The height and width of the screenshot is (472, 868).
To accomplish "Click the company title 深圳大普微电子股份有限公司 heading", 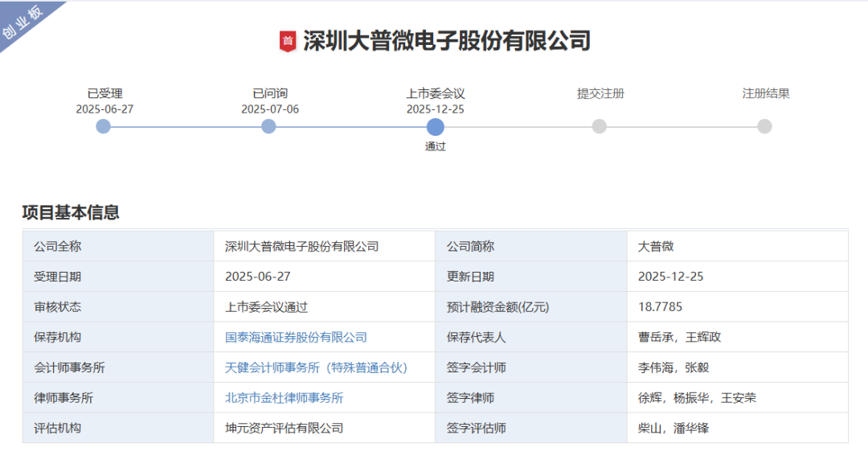I will tap(447, 41).
